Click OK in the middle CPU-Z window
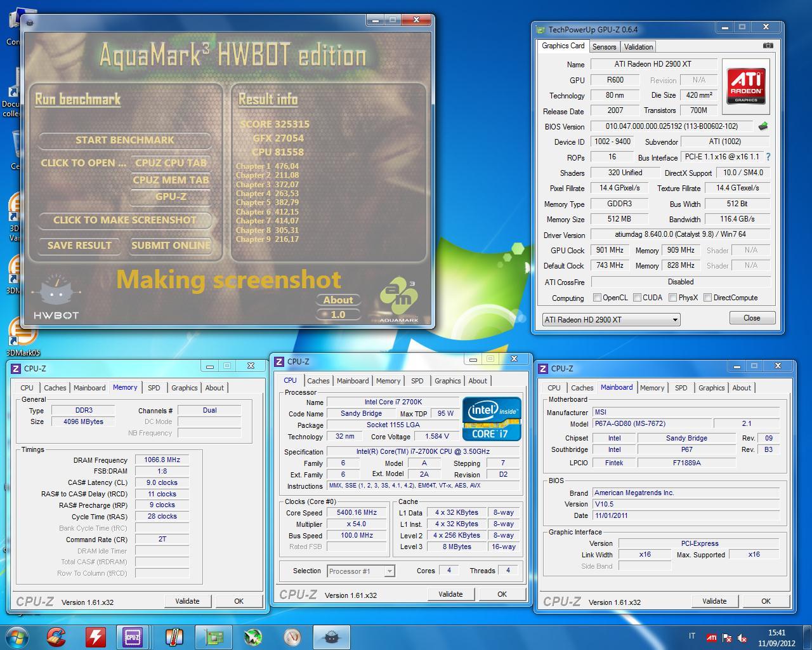This screenshot has height=650, width=812. [502, 594]
